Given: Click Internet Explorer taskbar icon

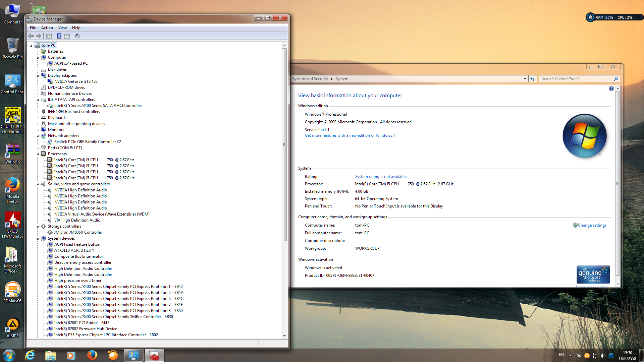Looking at the screenshot, I should (30, 355).
